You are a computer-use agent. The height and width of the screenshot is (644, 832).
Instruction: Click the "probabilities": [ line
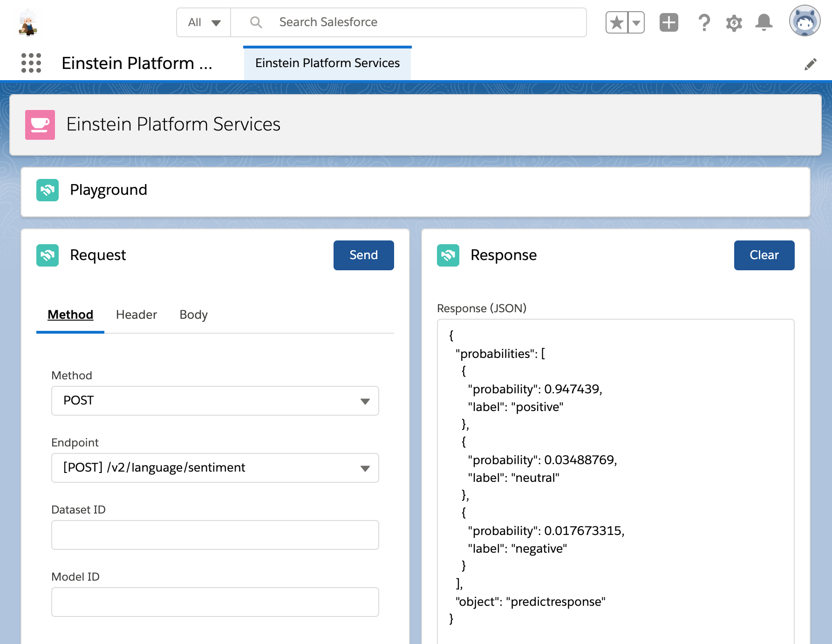pos(500,354)
